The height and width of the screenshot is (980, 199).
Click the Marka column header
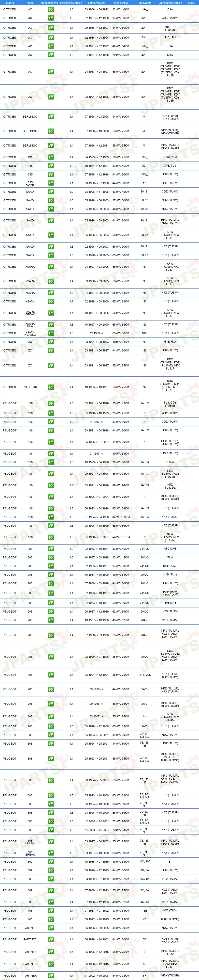(10, 3)
